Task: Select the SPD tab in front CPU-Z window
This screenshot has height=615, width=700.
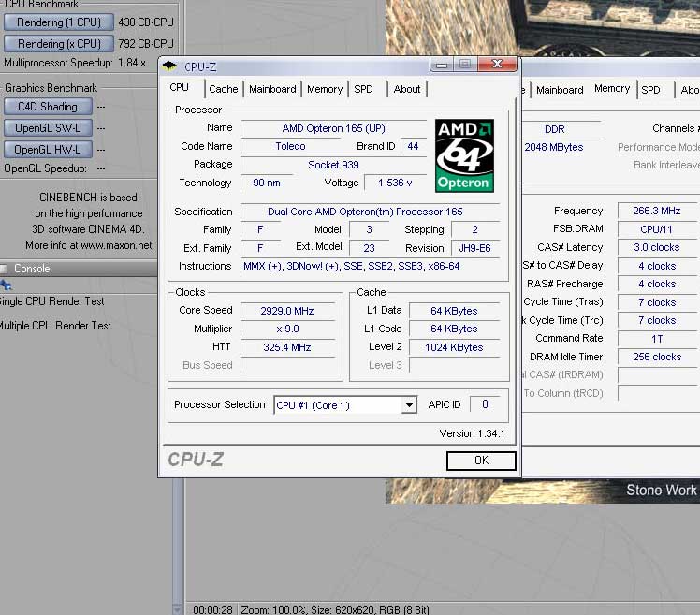Action: pyautogui.click(x=363, y=89)
